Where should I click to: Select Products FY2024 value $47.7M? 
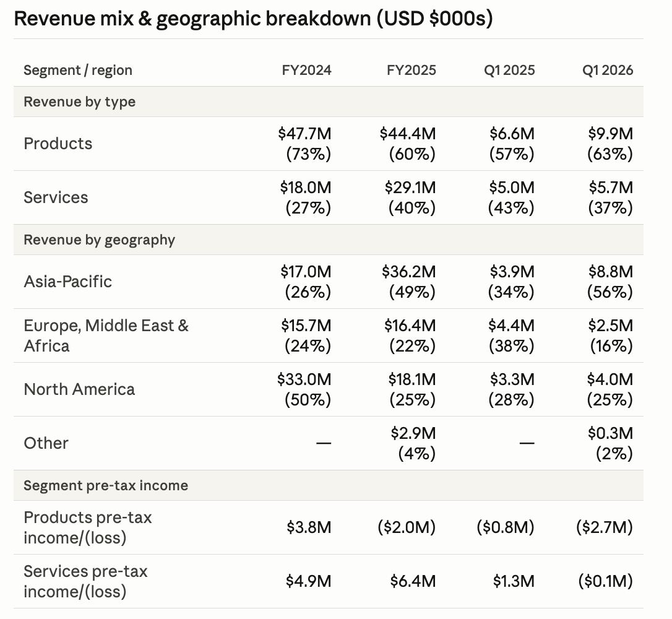304,134
